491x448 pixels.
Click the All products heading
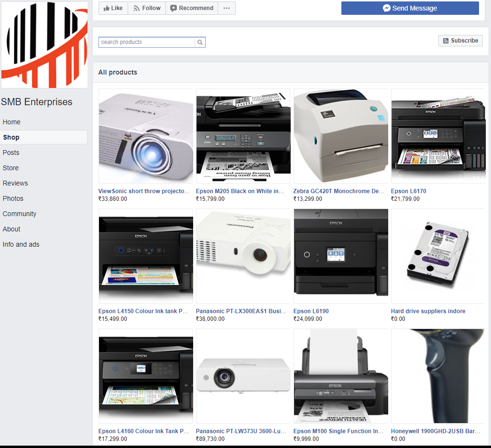click(x=118, y=72)
